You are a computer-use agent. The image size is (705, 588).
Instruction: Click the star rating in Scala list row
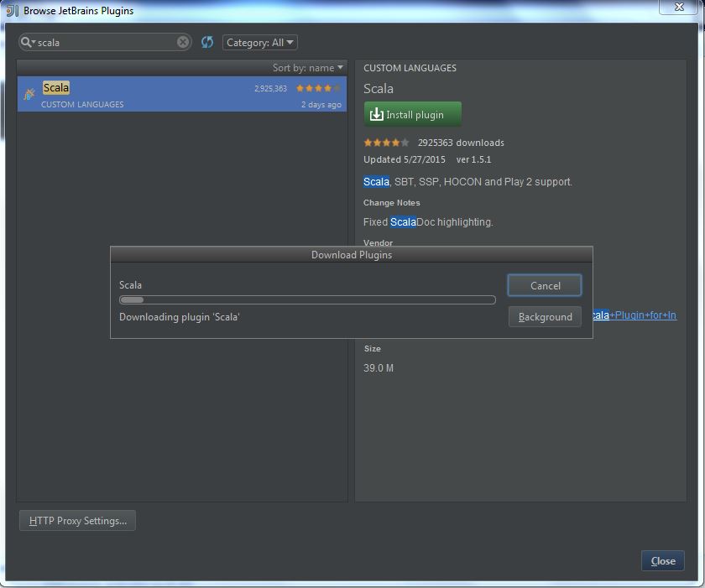click(x=318, y=88)
